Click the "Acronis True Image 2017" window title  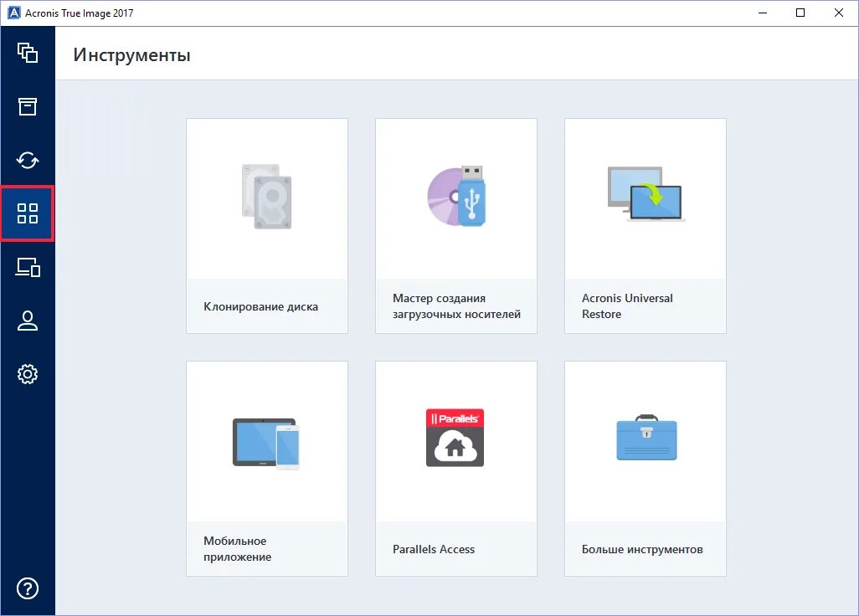click(80, 13)
